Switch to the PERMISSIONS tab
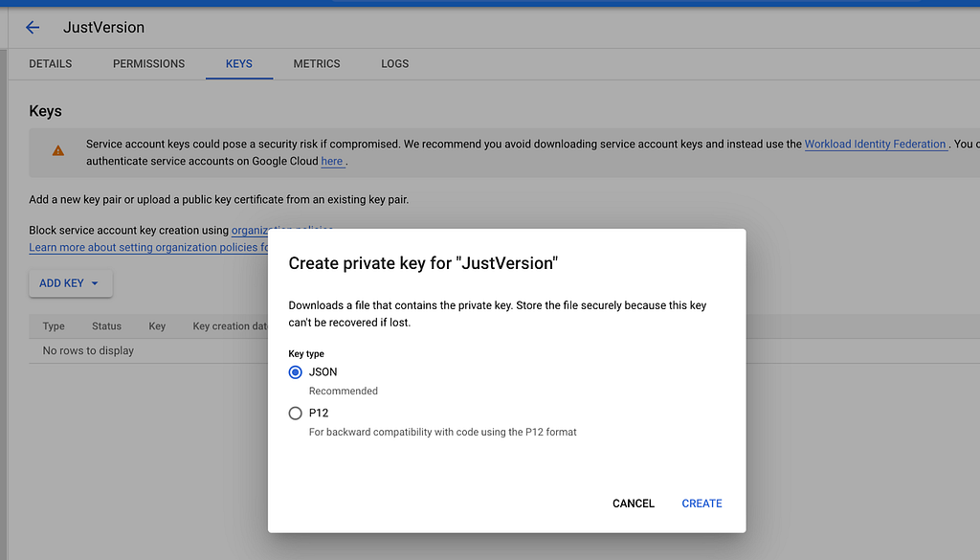The image size is (980, 560). tap(148, 64)
